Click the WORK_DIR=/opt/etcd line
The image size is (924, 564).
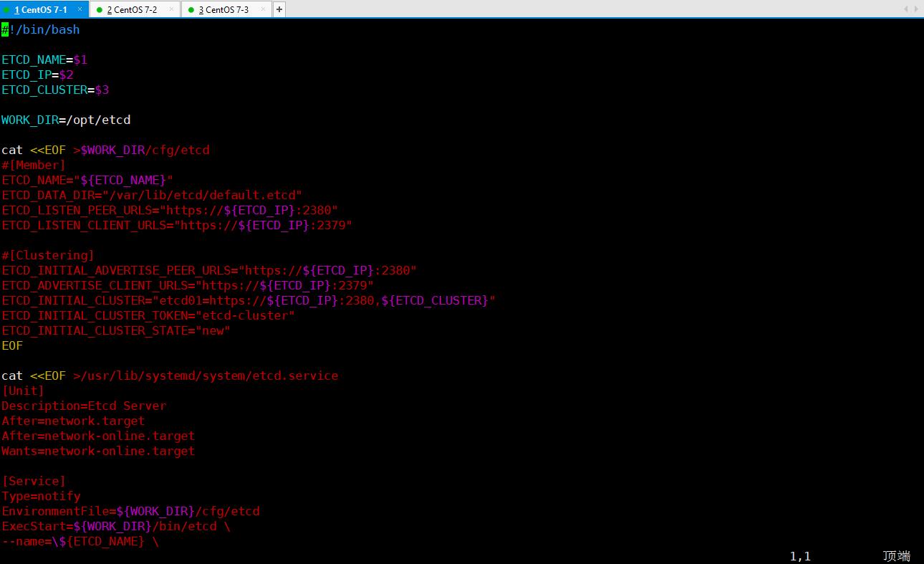tap(66, 120)
